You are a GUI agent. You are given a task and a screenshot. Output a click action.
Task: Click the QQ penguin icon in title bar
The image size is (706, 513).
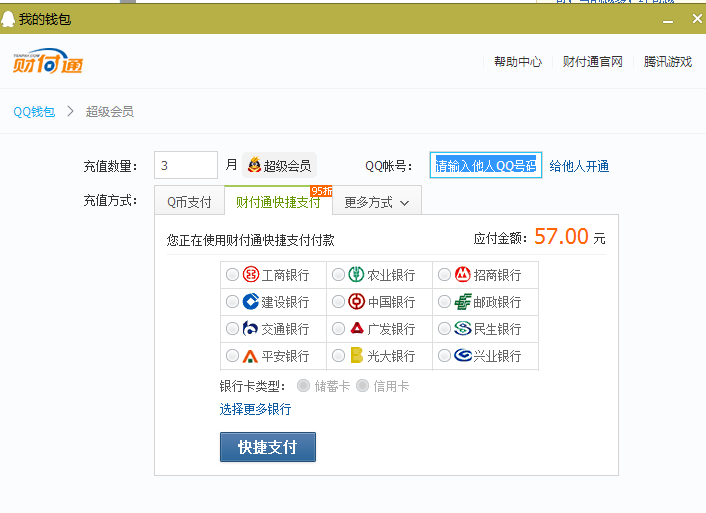(x=8, y=19)
